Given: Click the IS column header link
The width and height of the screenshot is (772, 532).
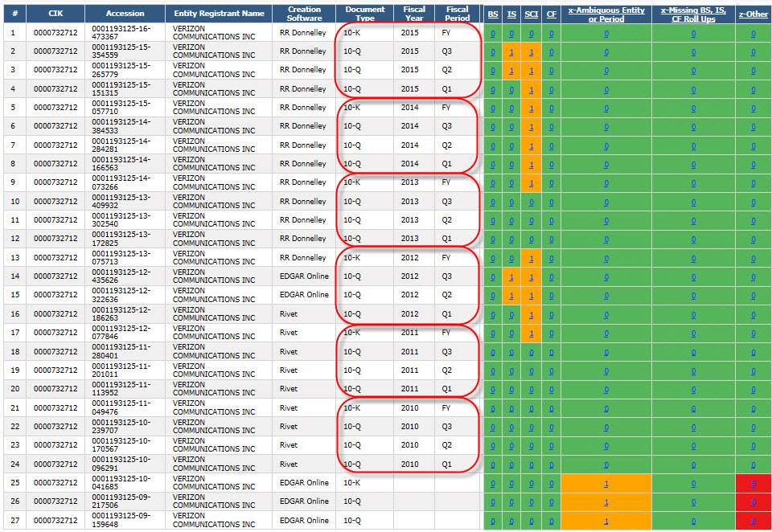Looking at the screenshot, I should [x=511, y=14].
